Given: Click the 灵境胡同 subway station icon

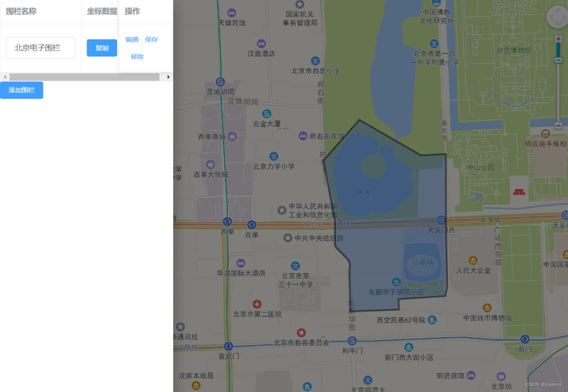Looking at the screenshot, I should pyautogui.click(x=220, y=82).
